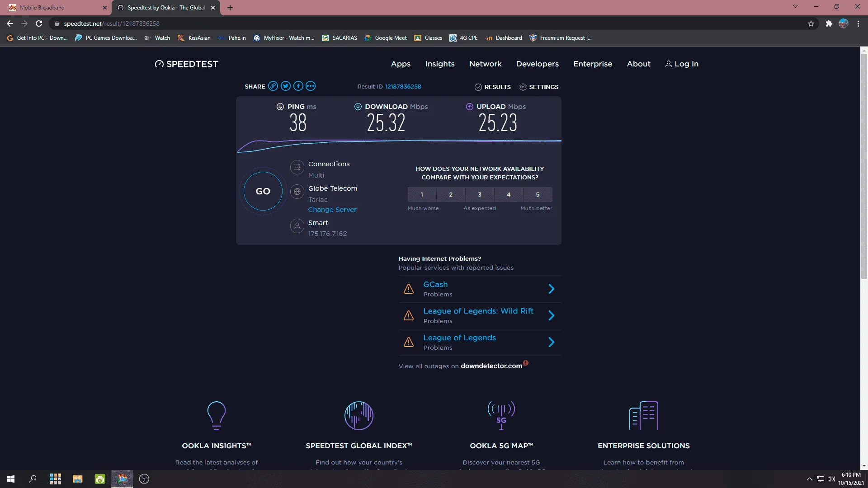Click Speedtest Global Index globe icon

(x=359, y=415)
